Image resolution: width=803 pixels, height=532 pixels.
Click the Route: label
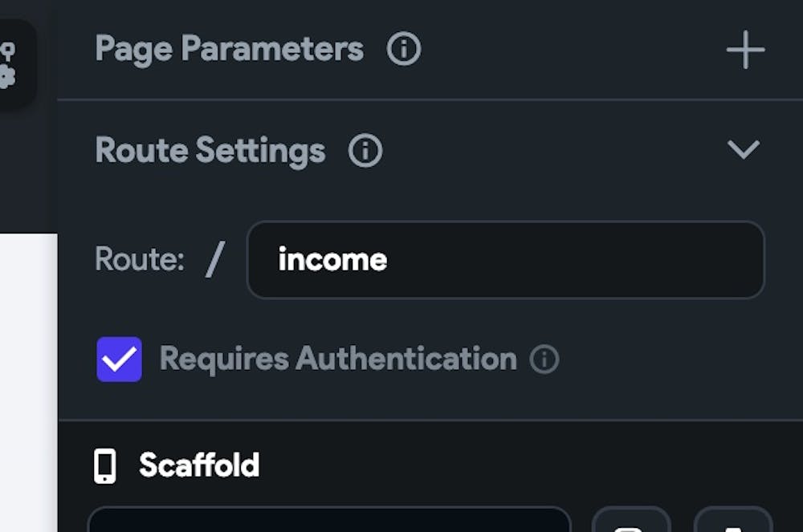coord(139,259)
